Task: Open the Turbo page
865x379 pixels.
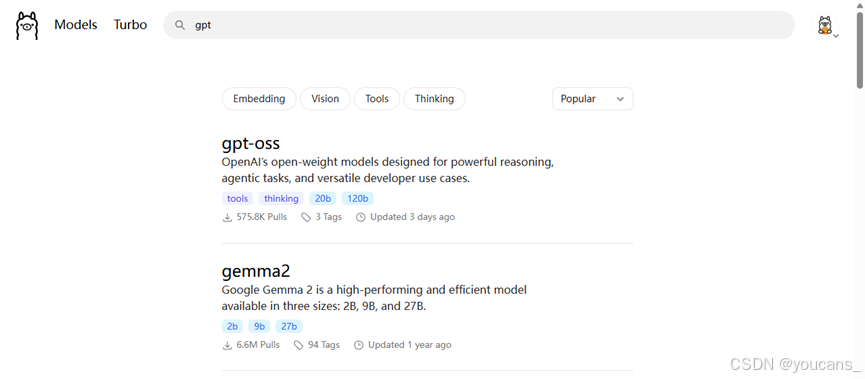Action: click(130, 25)
